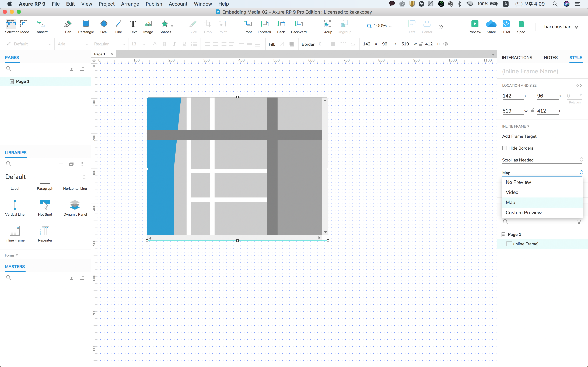The height and width of the screenshot is (367, 588).
Task: Switch to the Interactions tab
Action: (x=517, y=57)
